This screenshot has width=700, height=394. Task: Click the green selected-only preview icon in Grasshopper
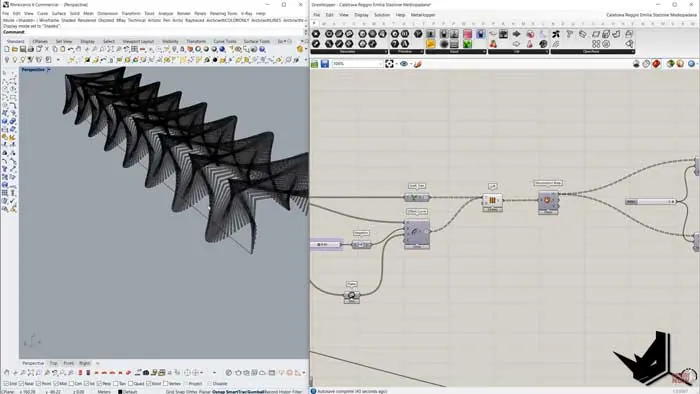(x=671, y=64)
